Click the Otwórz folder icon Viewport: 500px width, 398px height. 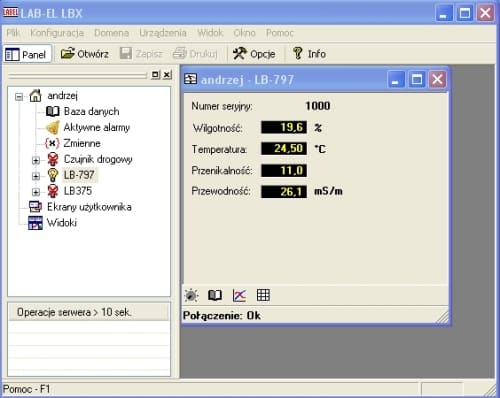click(x=68, y=53)
